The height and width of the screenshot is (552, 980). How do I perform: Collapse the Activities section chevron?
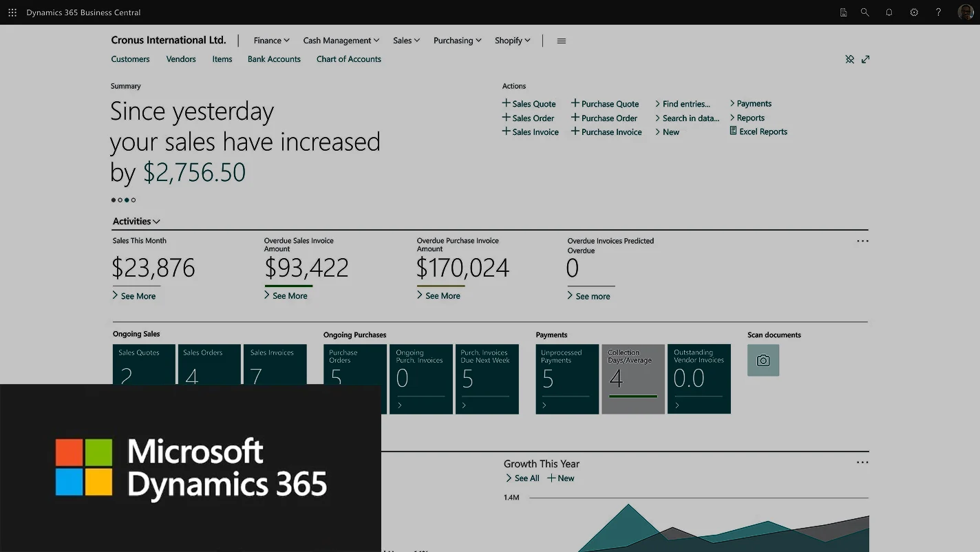coord(157,222)
